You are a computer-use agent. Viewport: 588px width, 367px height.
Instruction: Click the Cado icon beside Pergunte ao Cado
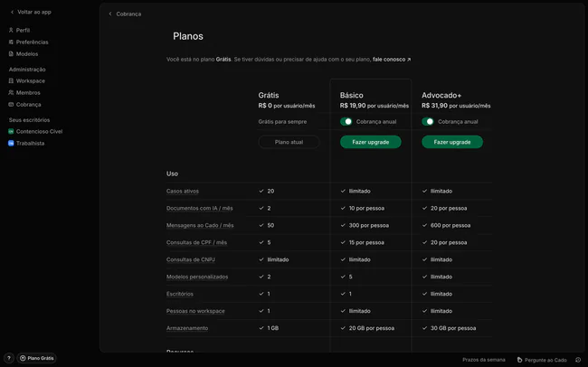pos(519,360)
